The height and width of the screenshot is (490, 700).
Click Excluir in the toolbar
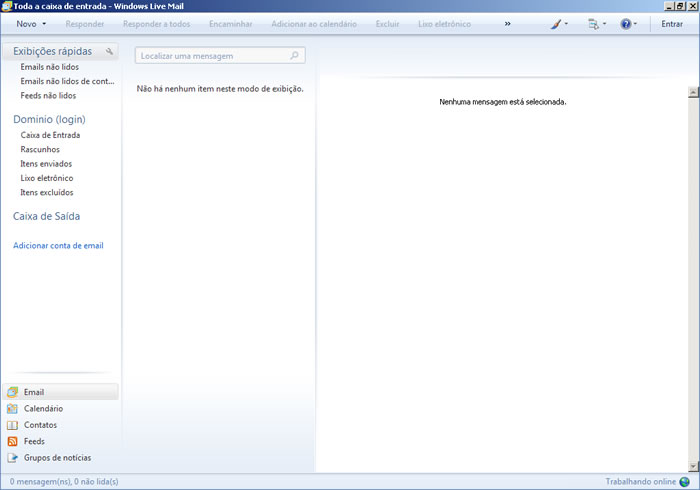pos(388,24)
